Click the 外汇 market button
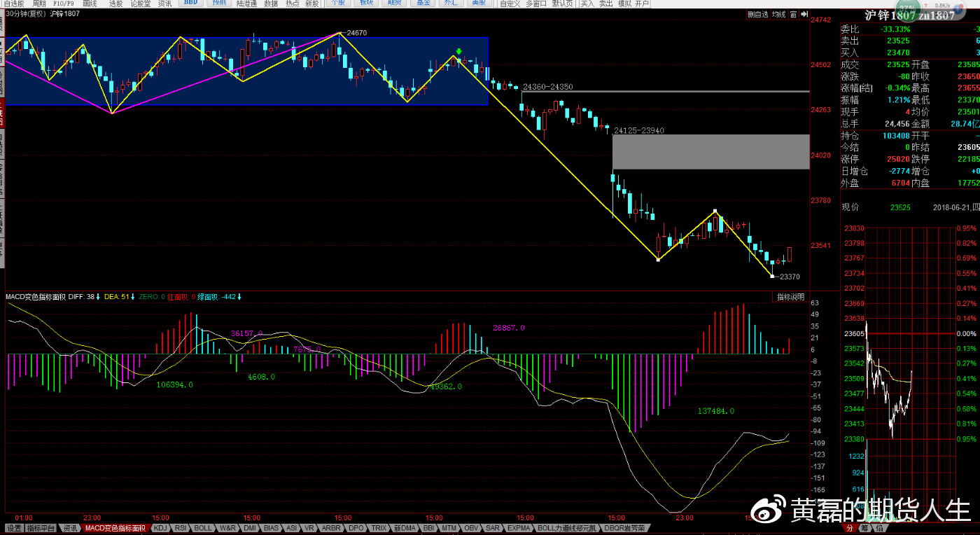 [451, 4]
